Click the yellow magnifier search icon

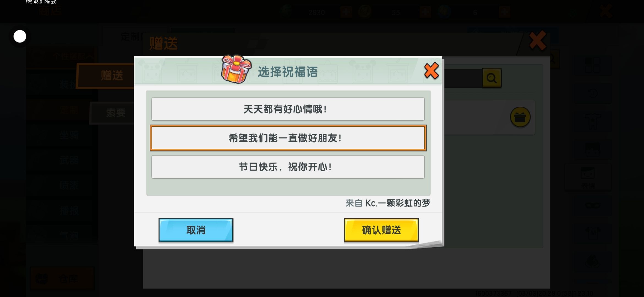(492, 78)
